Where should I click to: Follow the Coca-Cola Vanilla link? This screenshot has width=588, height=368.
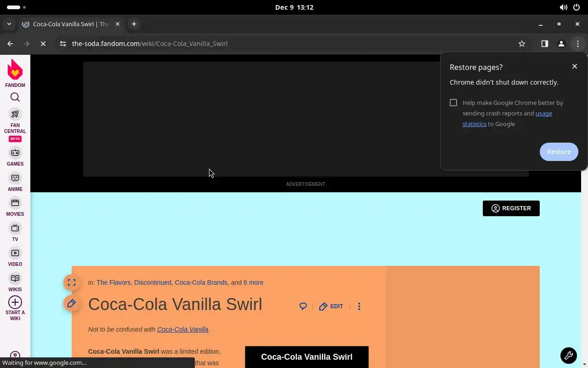pos(183,329)
